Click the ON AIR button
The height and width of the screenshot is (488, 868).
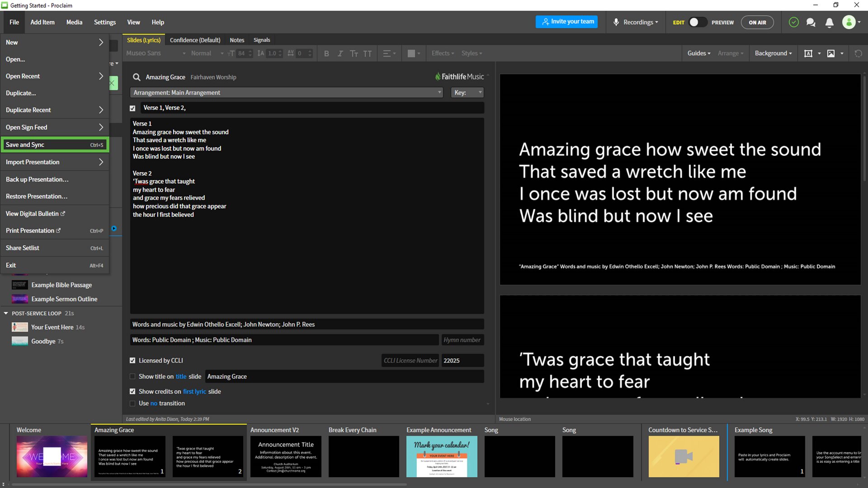[757, 22]
